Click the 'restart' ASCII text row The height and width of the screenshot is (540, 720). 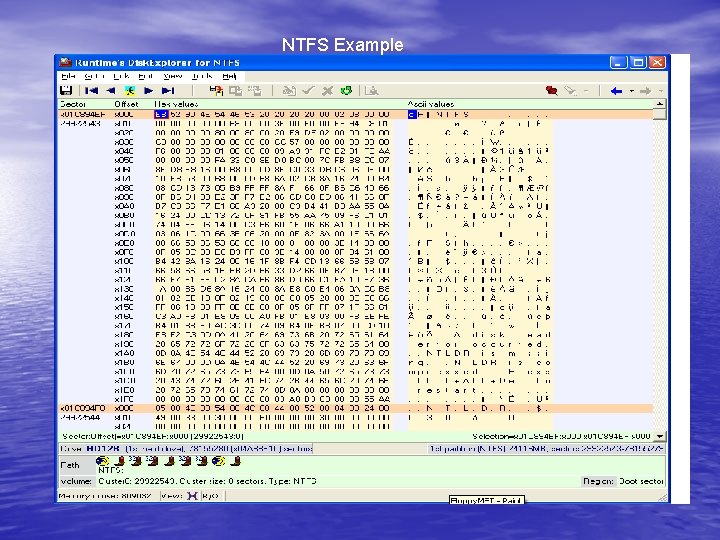coord(447,390)
